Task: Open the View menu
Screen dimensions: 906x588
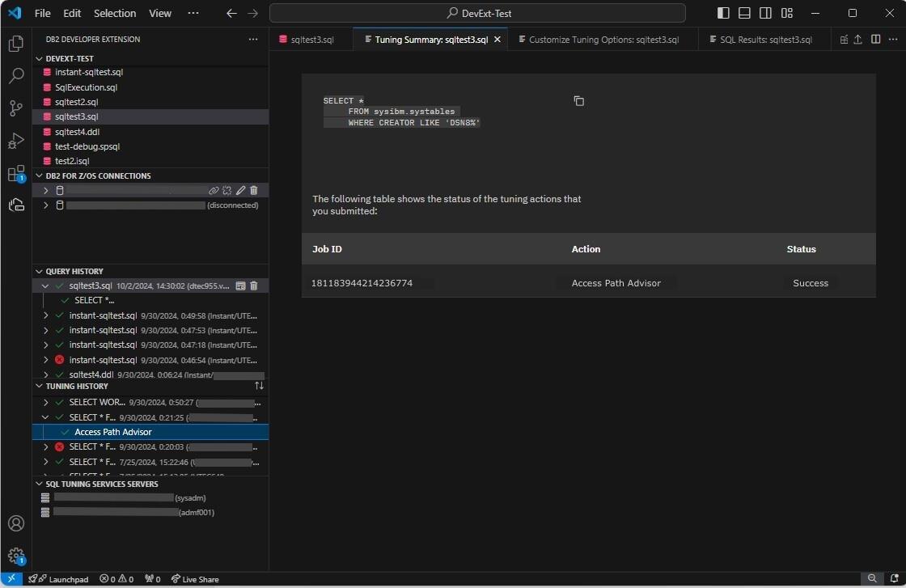Action: tap(159, 13)
